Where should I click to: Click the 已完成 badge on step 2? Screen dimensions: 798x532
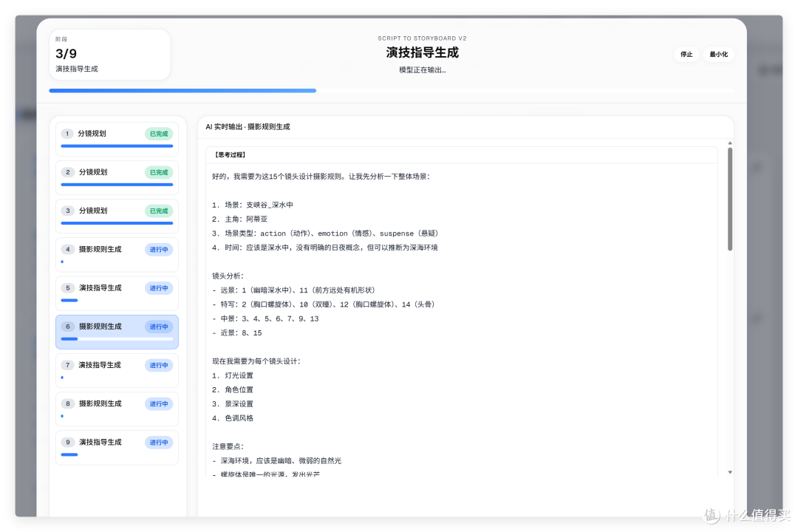tap(159, 173)
